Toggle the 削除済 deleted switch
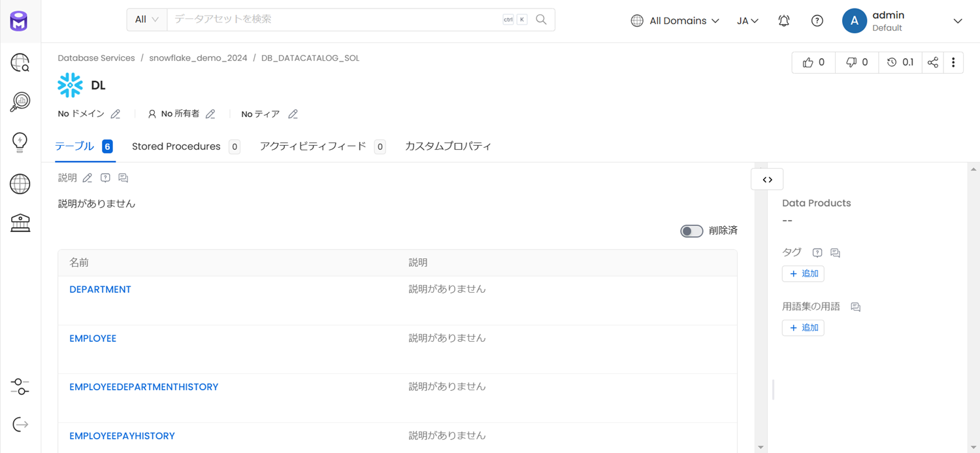 pyautogui.click(x=692, y=231)
